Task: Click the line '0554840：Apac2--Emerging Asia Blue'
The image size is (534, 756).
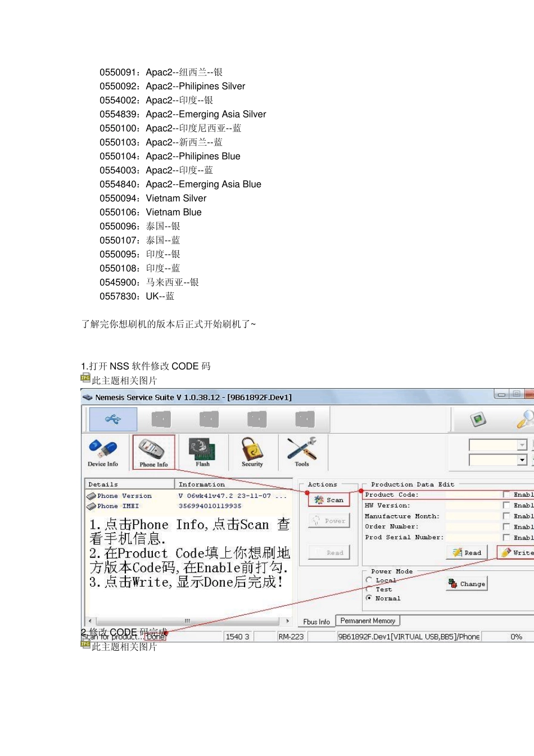Action: 180,184
